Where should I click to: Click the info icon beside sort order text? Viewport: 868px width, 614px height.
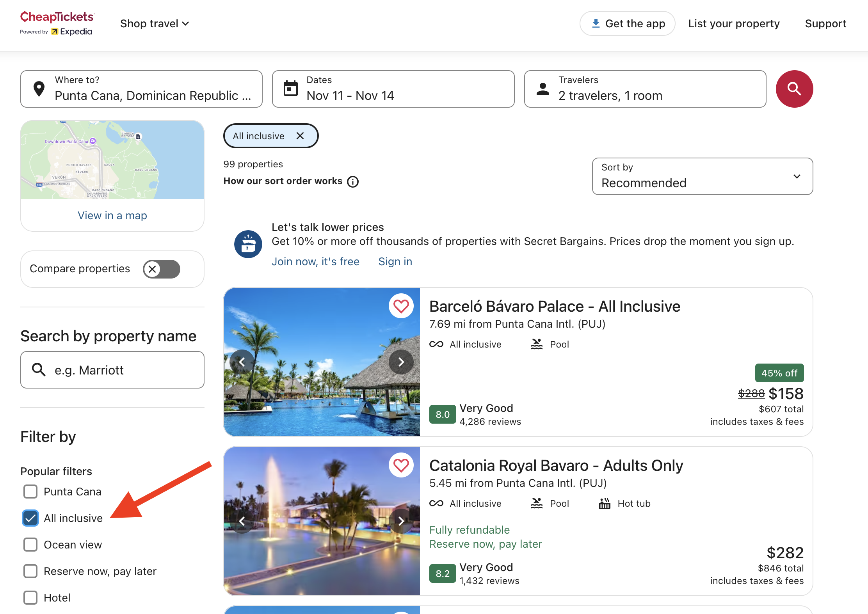click(x=353, y=181)
